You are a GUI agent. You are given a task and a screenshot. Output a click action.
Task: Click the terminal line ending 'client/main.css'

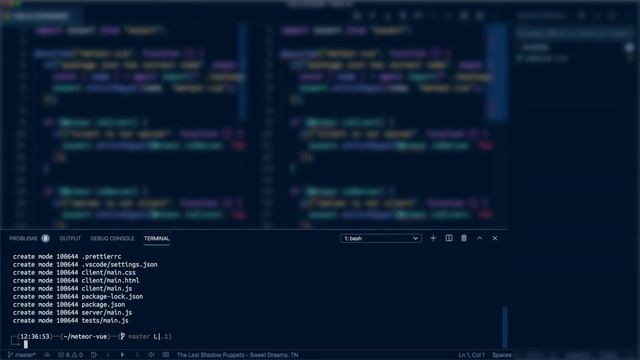coord(74,273)
